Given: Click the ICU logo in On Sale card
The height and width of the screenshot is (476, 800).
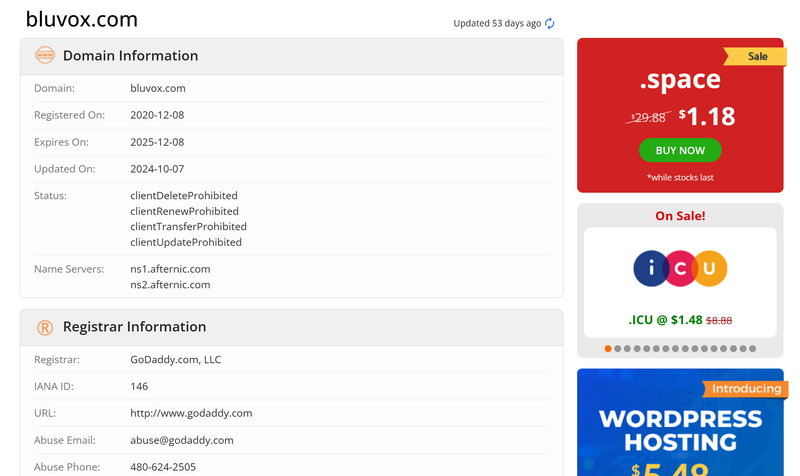Looking at the screenshot, I should coord(680,268).
